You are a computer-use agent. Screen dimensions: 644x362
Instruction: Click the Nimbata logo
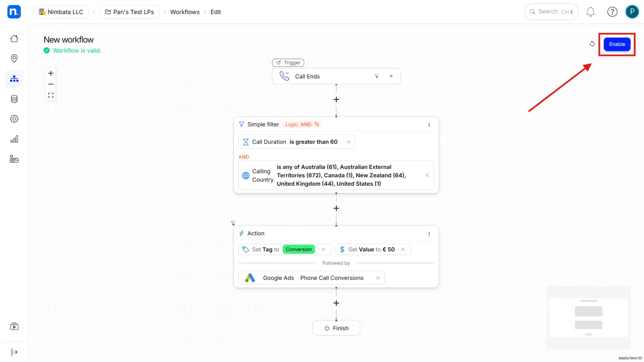pyautogui.click(x=14, y=12)
